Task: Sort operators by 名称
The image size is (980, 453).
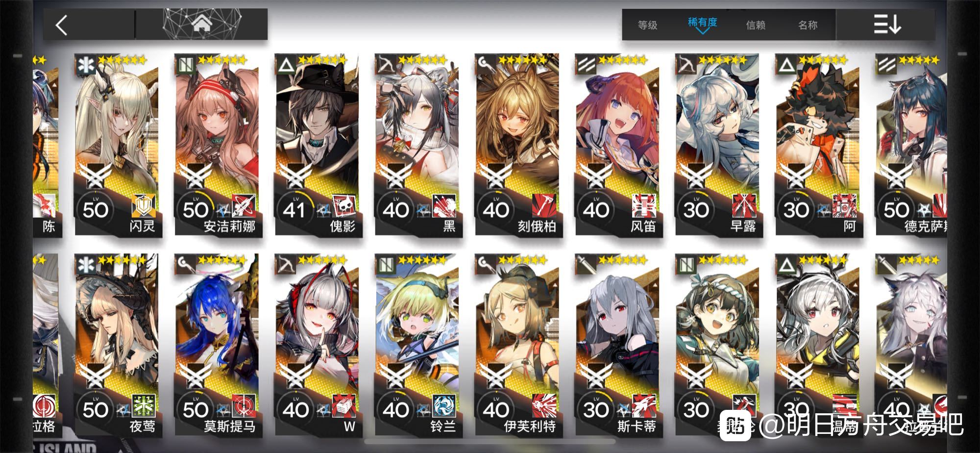Action: pos(808,25)
